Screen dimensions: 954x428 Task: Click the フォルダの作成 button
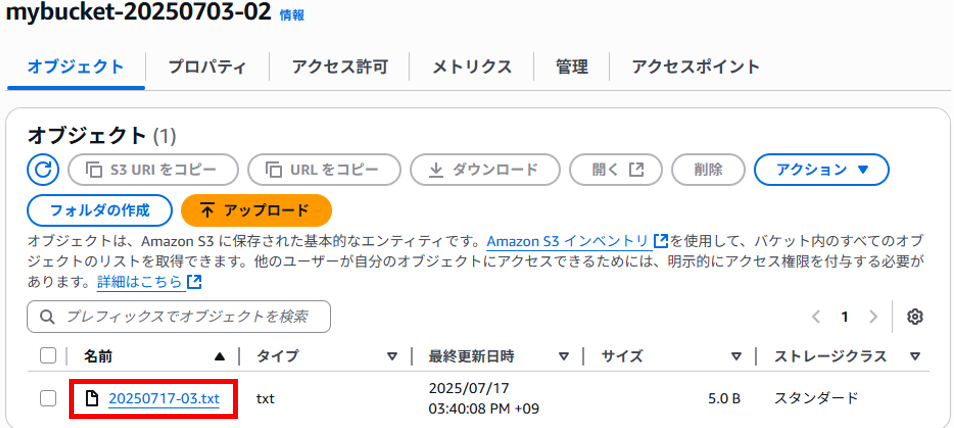100,211
